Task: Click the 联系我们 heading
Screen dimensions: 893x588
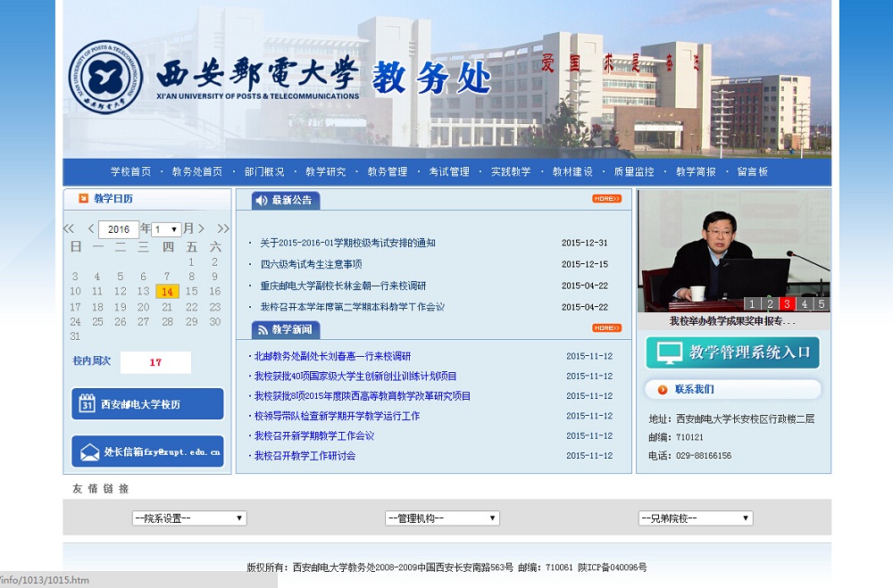Action: (694, 389)
